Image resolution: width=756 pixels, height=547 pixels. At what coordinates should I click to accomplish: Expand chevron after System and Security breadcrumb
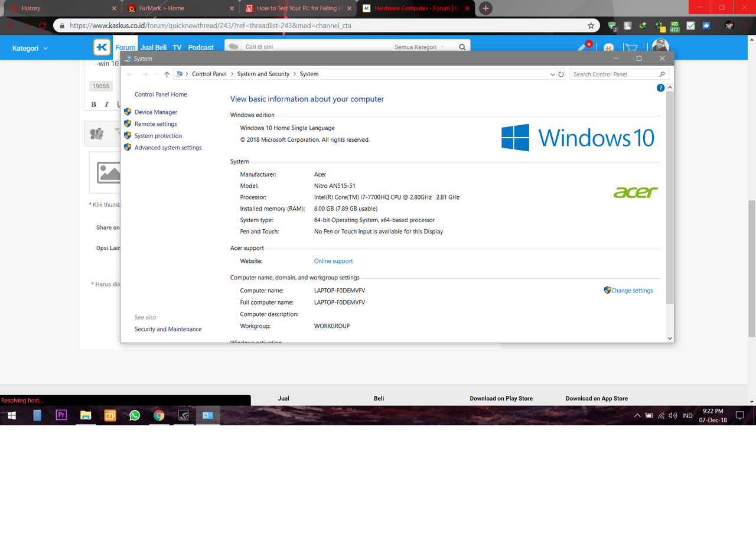tap(295, 74)
